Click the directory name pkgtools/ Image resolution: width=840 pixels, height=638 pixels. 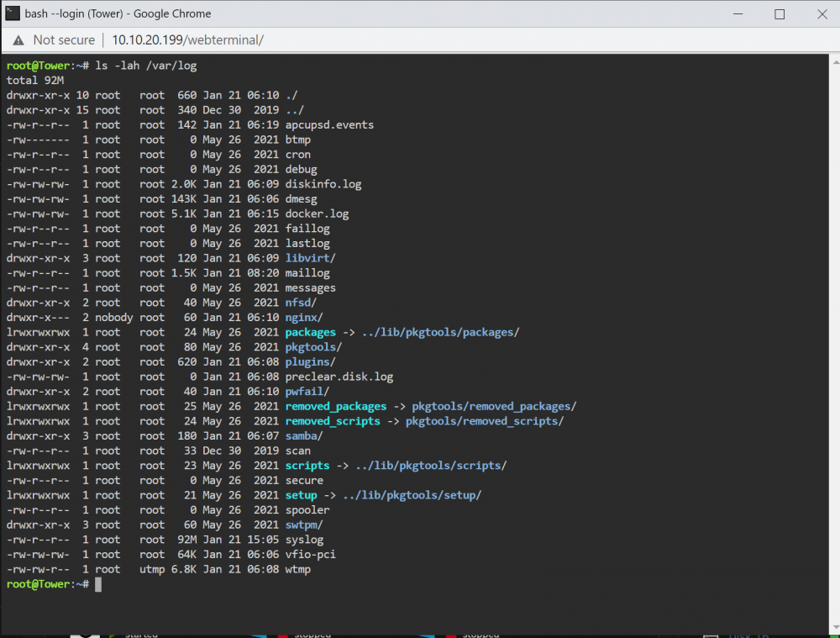click(x=313, y=347)
